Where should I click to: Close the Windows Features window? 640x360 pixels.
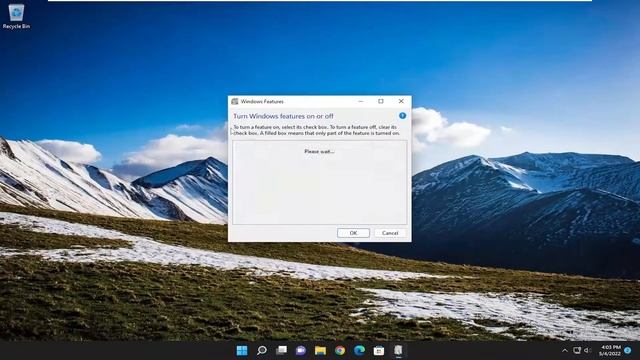pyautogui.click(x=401, y=101)
